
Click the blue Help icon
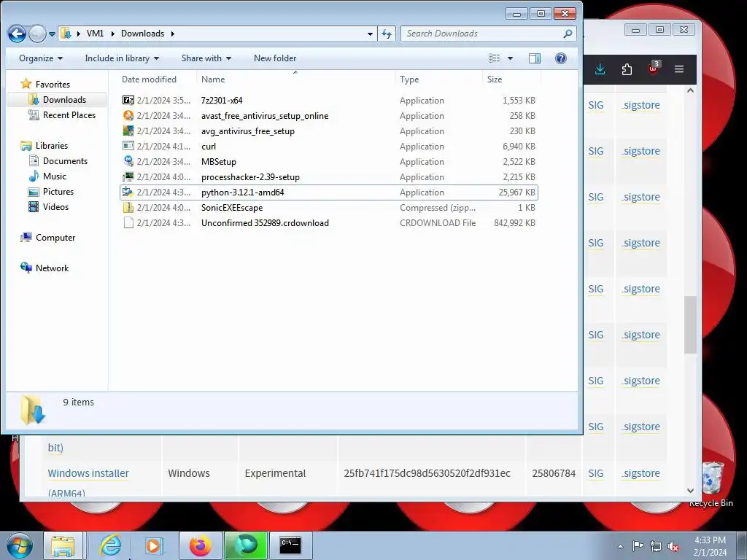561,58
